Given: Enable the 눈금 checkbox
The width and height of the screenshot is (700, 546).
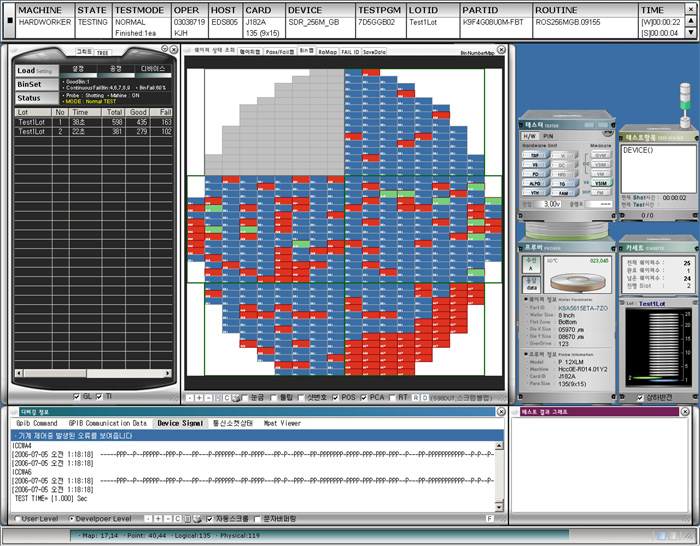Looking at the screenshot, I should pyautogui.click(x=245, y=397).
